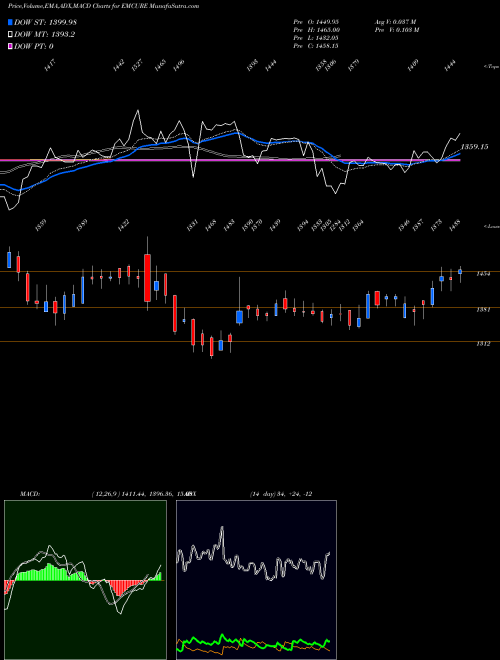Click the previous low value 'Pre L: 1432.05'
Image resolution: width=500 pixels, height=660 pixels.
[x=316, y=38]
